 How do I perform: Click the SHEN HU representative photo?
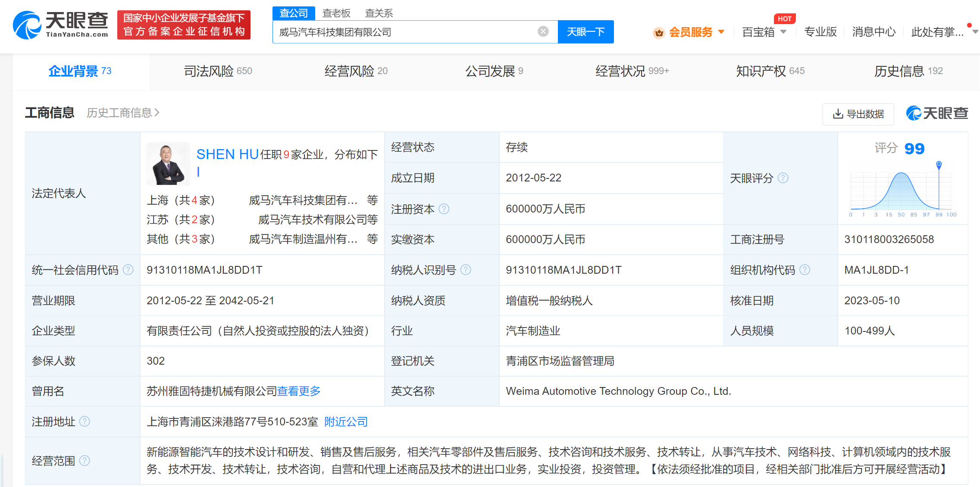click(168, 164)
